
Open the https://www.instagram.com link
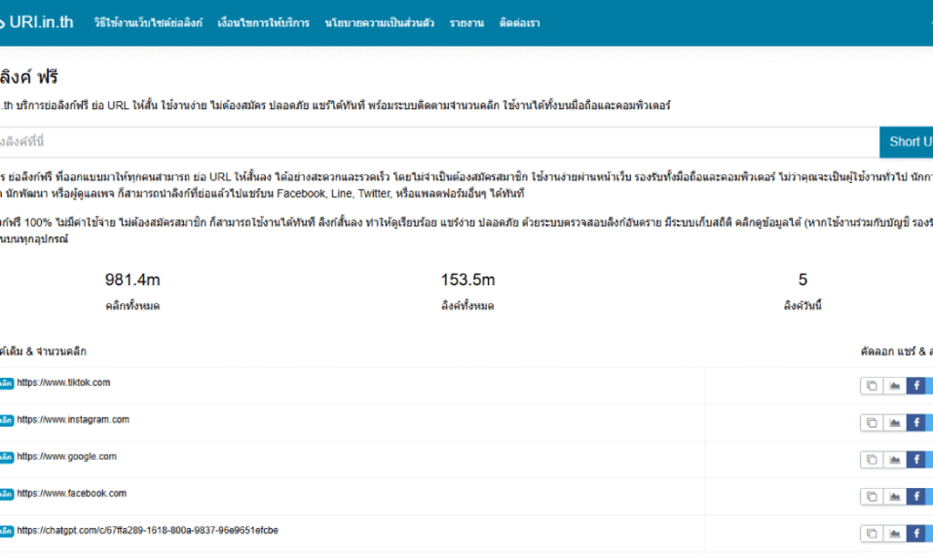pos(73,420)
